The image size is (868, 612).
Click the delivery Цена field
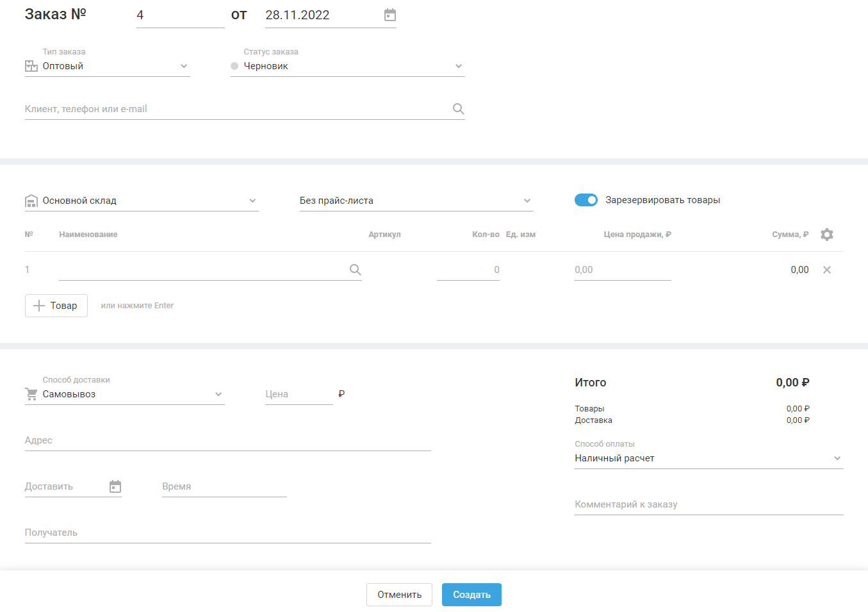click(x=299, y=394)
